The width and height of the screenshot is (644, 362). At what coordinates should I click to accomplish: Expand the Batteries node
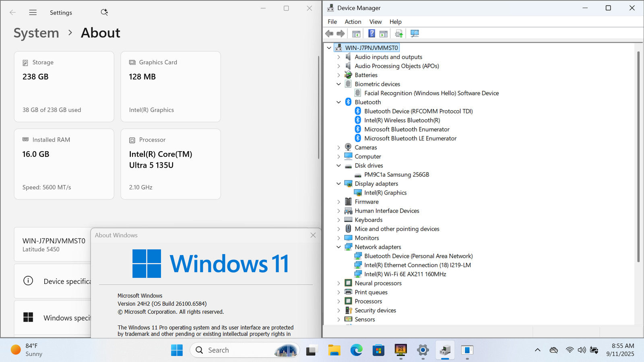pyautogui.click(x=339, y=75)
